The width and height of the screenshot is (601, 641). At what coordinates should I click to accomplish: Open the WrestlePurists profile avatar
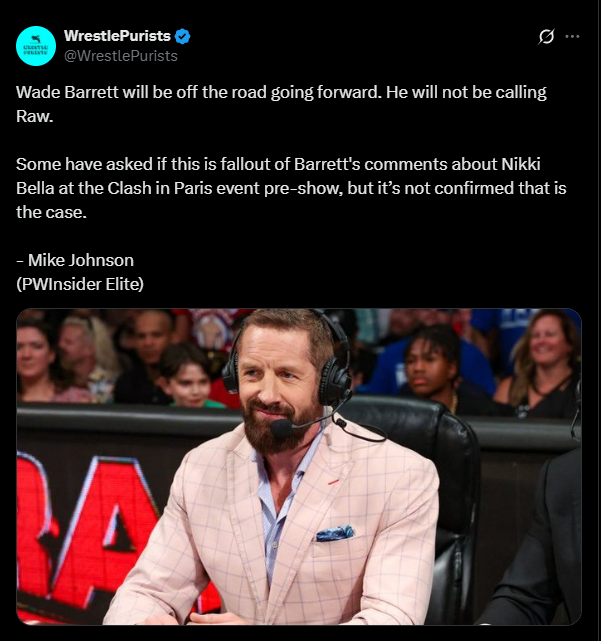coord(36,46)
